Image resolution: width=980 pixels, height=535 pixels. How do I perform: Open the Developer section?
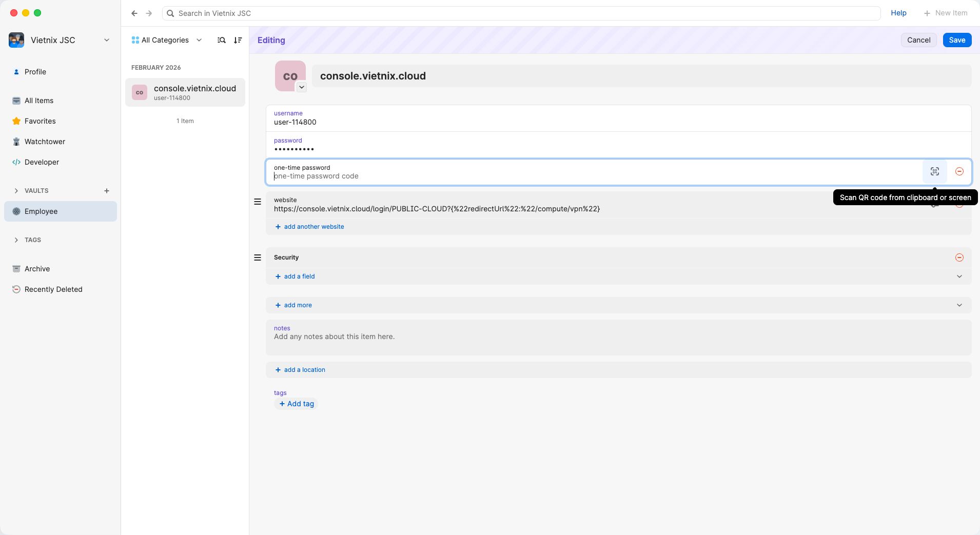click(x=42, y=162)
